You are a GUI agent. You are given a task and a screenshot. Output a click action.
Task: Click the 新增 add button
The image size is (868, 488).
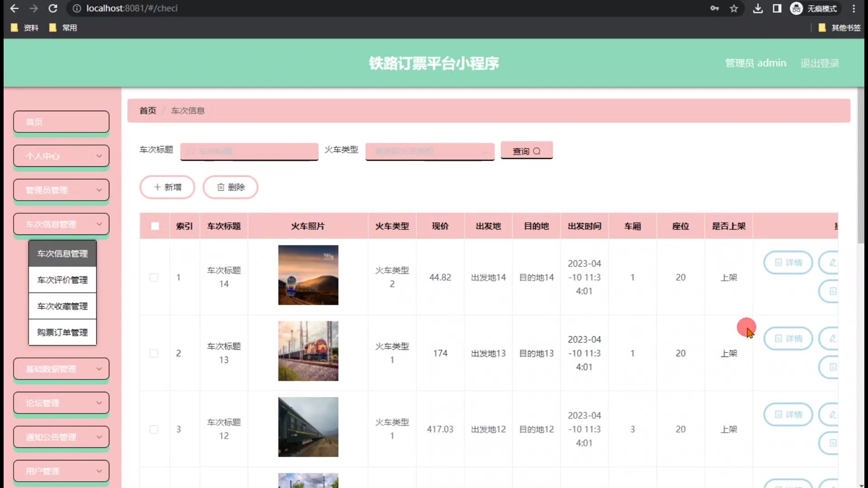point(167,187)
